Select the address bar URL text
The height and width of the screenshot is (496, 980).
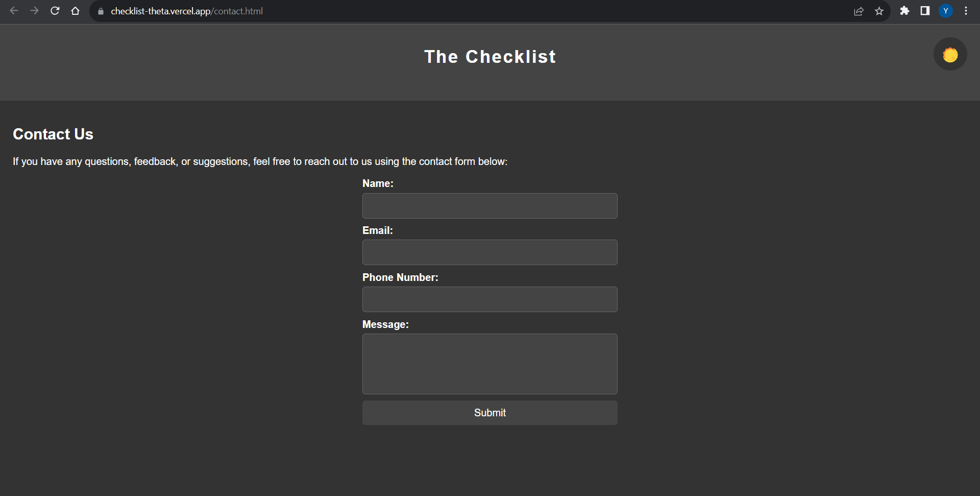187,11
